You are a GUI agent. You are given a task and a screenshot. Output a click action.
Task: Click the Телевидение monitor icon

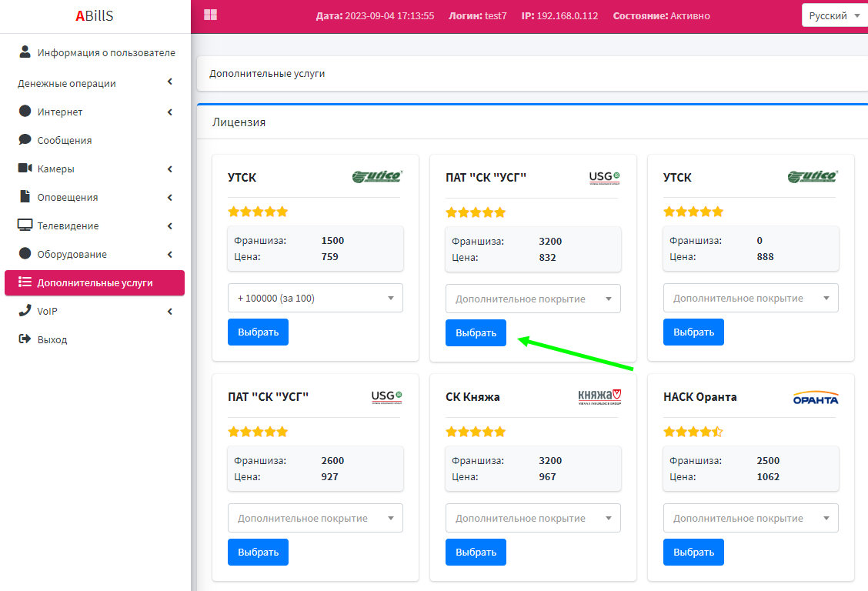pyautogui.click(x=25, y=225)
